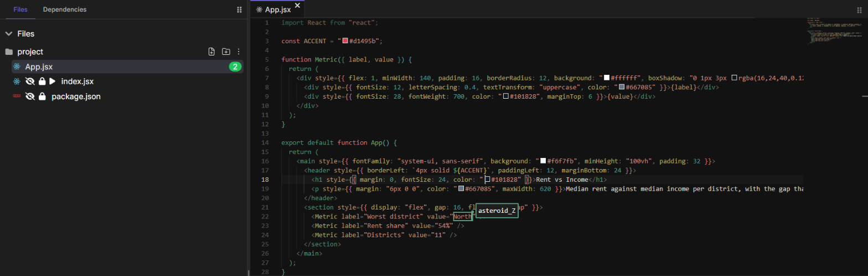Select the project folder row
The image size is (868, 276).
124,52
